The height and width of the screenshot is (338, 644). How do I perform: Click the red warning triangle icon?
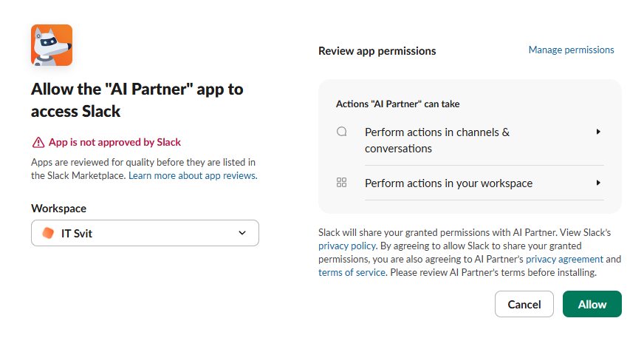pos(38,142)
